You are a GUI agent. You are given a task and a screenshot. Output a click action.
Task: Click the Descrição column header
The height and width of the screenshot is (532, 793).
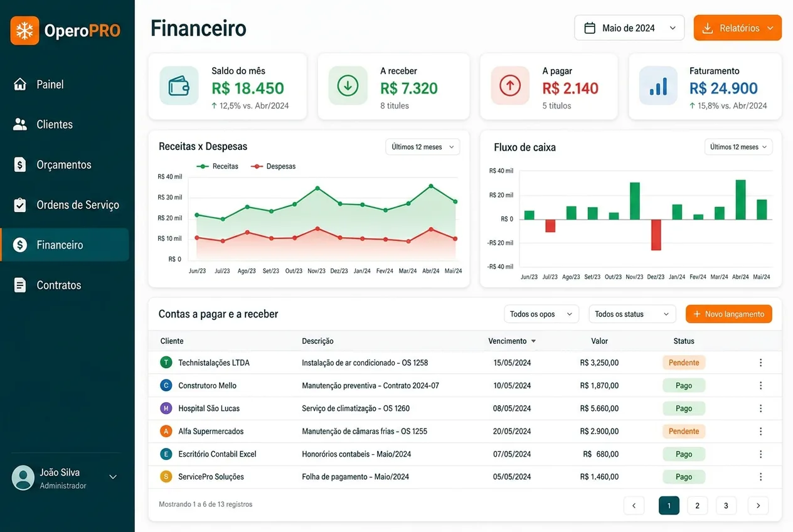tap(317, 341)
